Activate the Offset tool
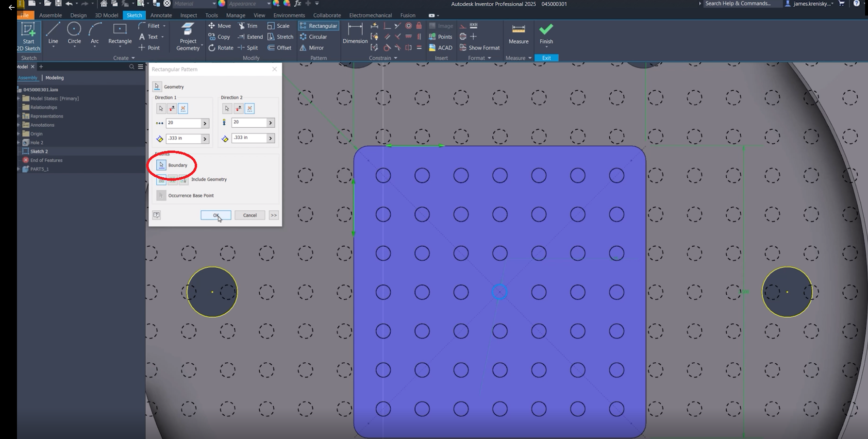The width and height of the screenshot is (868, 439). 280,48
